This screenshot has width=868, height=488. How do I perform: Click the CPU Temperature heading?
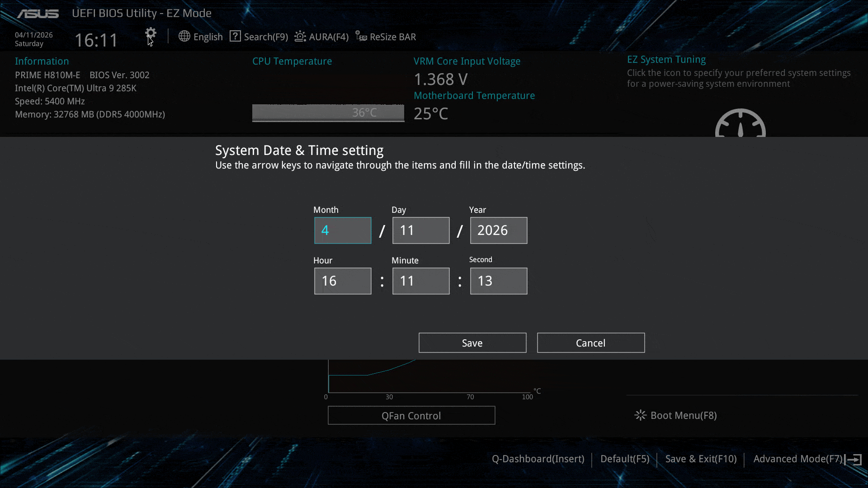click(x=292, y=61)
